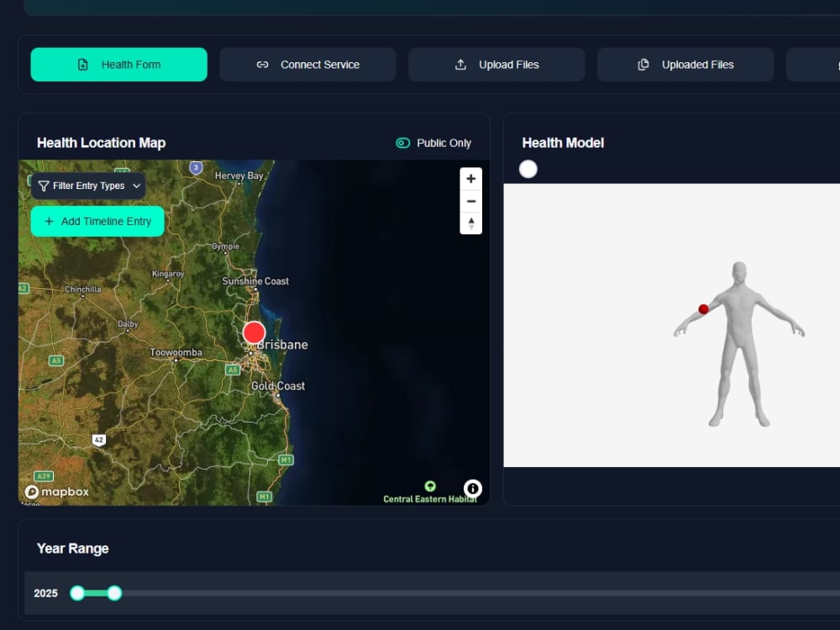840x630 pixels.
Task: Click the filter funnel icon
Action: (44, 186)
